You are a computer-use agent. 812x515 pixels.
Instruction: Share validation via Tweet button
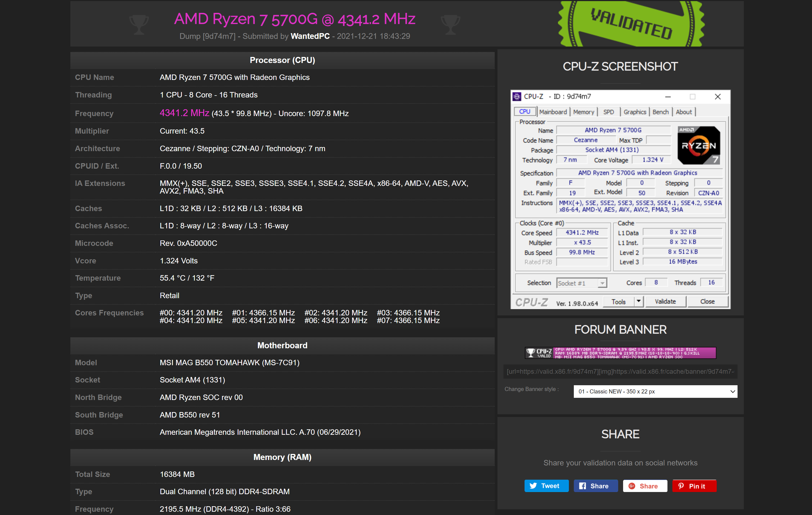pos(546,486)
